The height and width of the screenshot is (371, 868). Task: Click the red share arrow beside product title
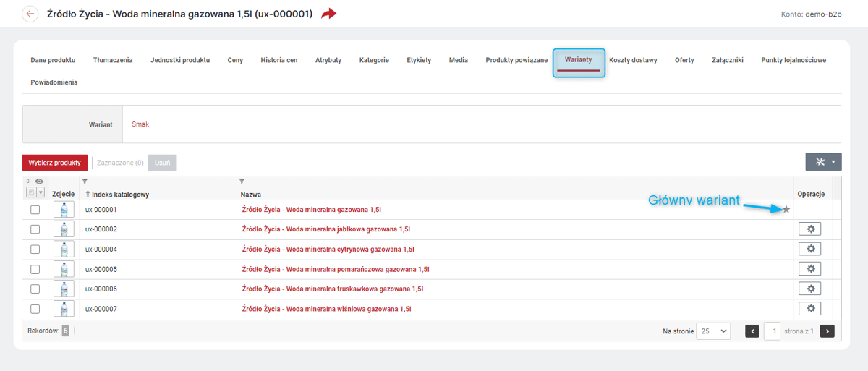click(329, 14)
